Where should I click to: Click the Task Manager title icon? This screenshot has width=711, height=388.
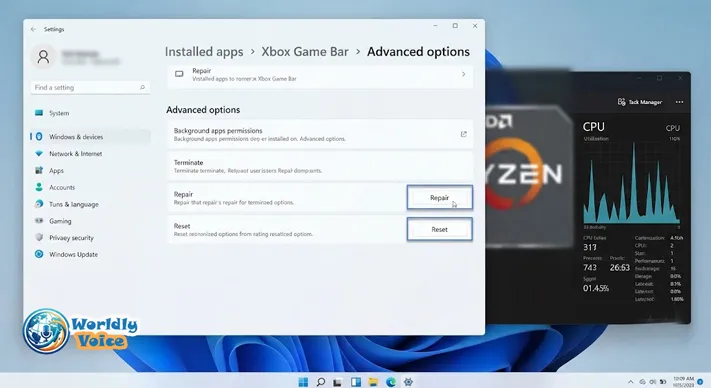(621, 102)
